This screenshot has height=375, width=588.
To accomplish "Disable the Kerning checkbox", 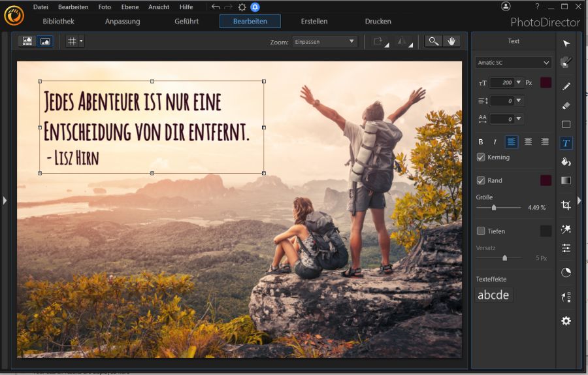I will (x=481, y=157).
